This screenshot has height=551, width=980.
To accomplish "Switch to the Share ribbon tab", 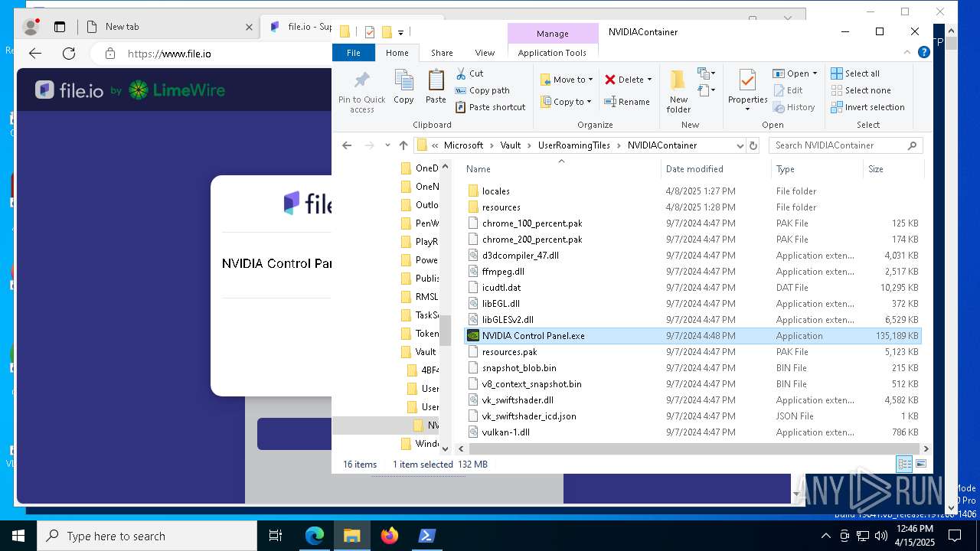I will coord(442,53).
